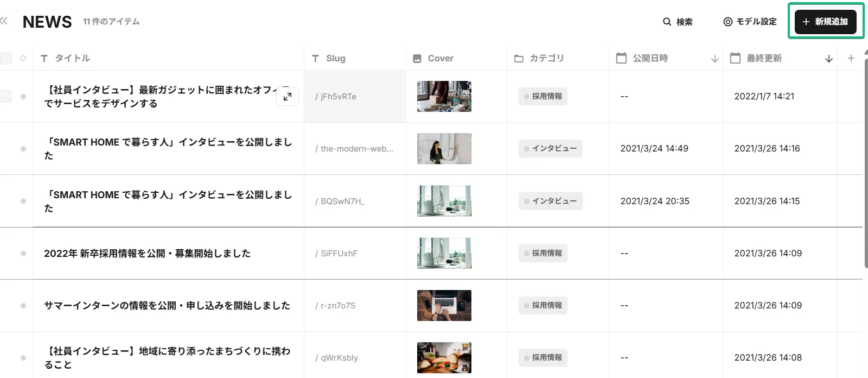The image size is (868, 378).
Task: Click last updated 2021/3/26 14:15
Action: [x=767, y=201]
